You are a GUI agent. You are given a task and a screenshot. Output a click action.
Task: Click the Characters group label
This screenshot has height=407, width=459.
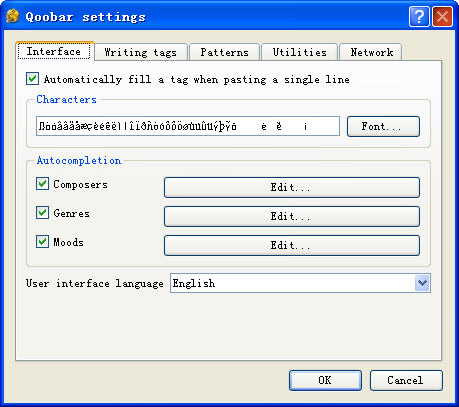point(66,99)
